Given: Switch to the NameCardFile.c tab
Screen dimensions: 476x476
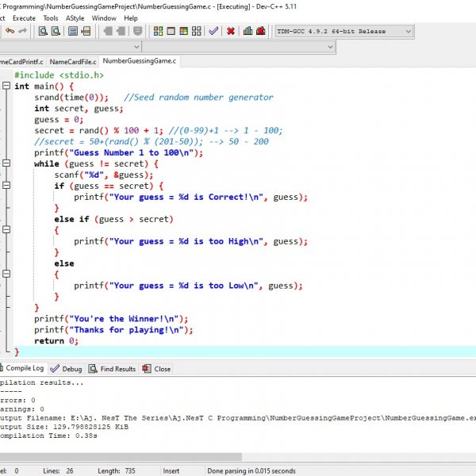Looking at the screenshot, I should [73, 61].
